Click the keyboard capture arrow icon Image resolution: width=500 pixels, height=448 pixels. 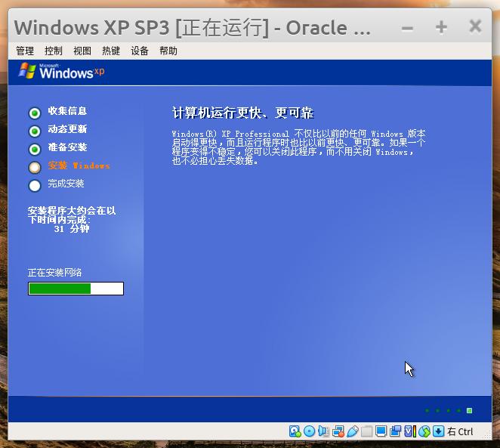[439, 431]
